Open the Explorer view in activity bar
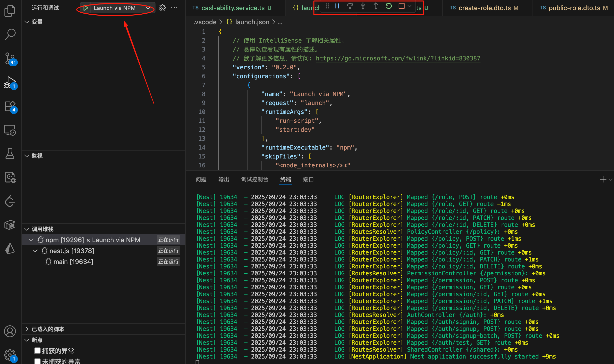 point(10,11)
